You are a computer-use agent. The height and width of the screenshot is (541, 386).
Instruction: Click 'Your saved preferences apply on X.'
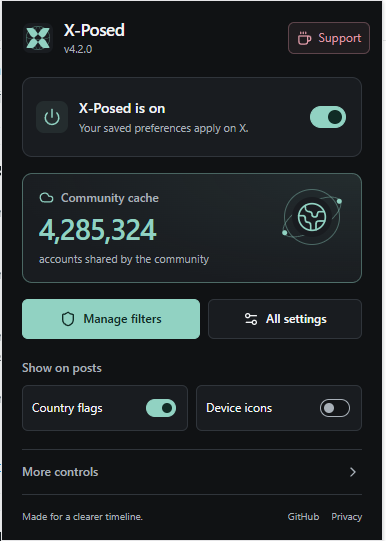tap(164, 128)
